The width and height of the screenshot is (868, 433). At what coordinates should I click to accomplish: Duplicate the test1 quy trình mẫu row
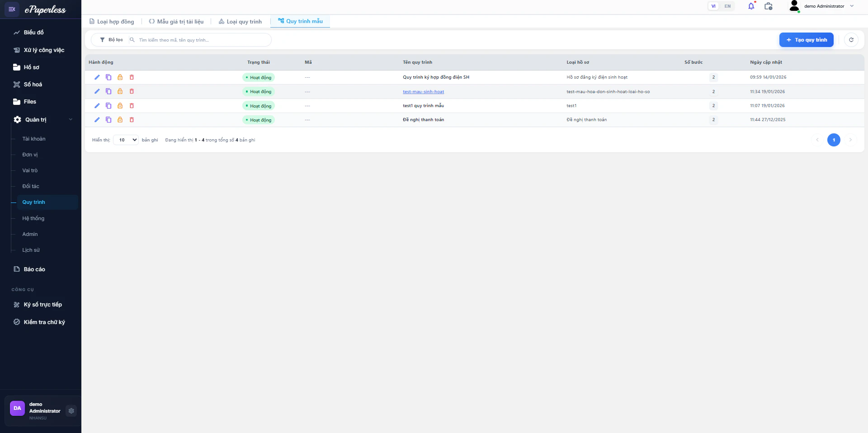(x=108, y=106)
